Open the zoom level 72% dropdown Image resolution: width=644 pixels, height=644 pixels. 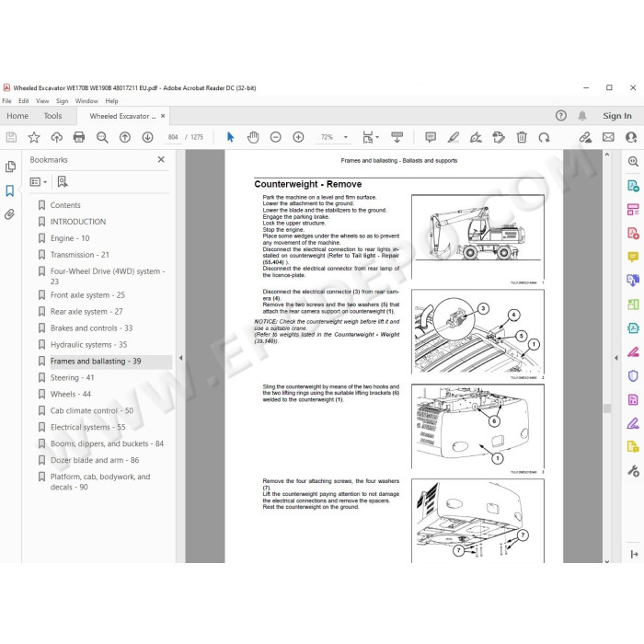[x=345, y=137]
